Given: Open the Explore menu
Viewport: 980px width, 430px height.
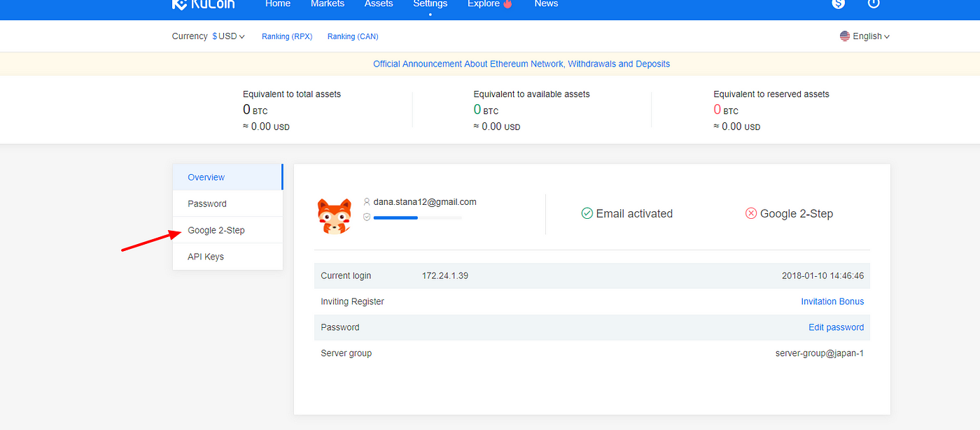Looking at the screenshot, I should 484,4.
